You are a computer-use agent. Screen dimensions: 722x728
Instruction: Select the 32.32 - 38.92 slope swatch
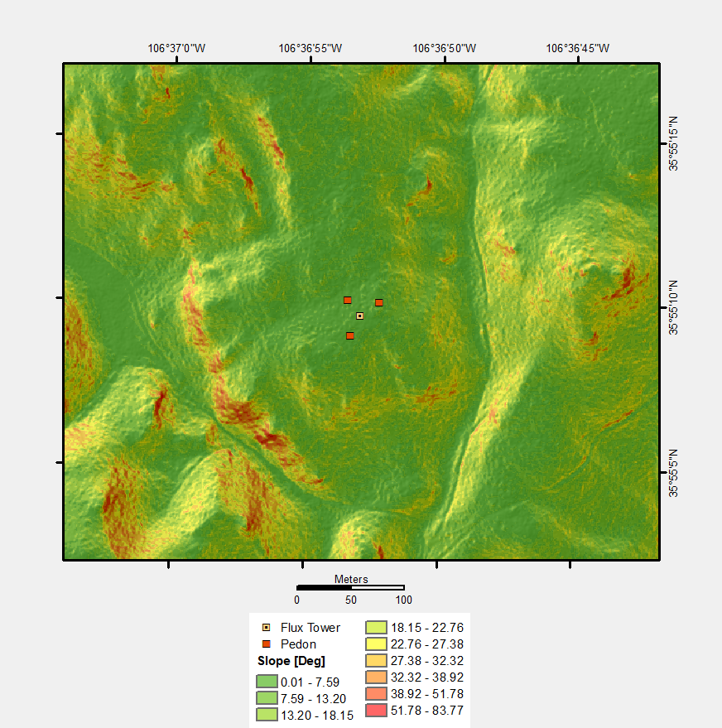point(376,677)
